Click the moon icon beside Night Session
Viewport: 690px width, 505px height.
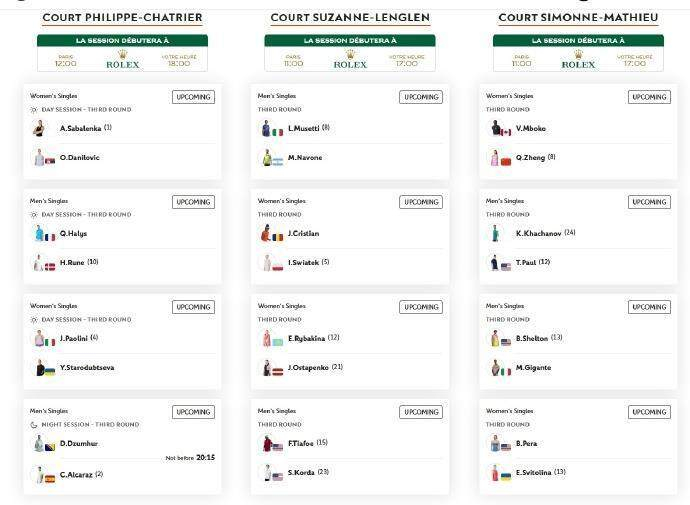pos(35,425)
